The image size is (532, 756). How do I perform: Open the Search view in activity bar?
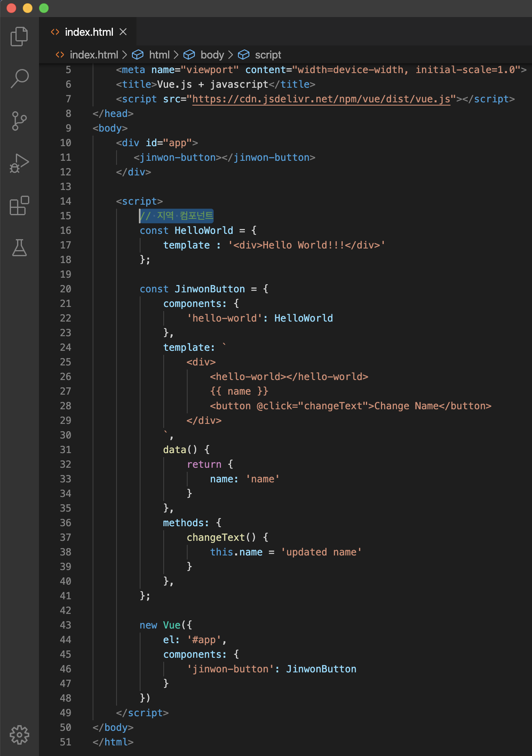[x=19, y=78]
